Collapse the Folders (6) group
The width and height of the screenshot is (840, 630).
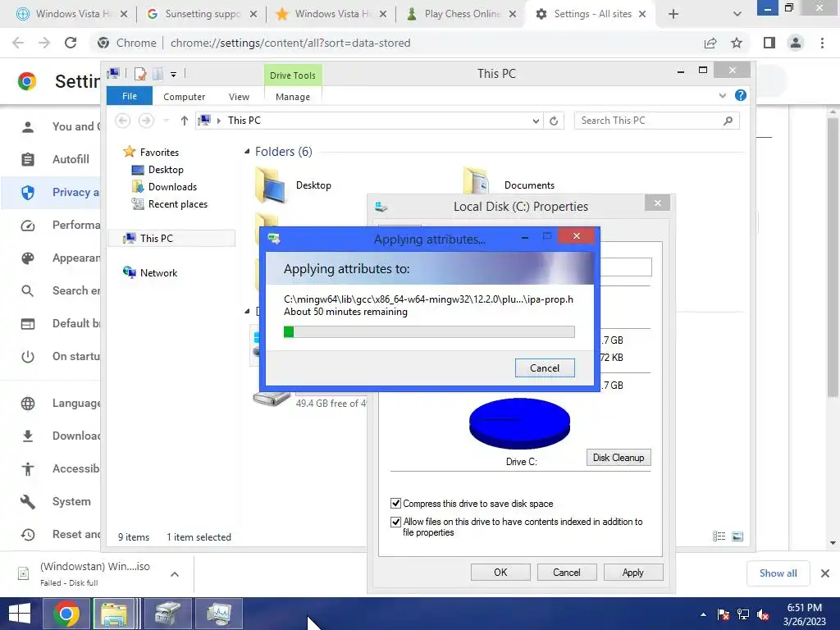(x=247, y=152)
